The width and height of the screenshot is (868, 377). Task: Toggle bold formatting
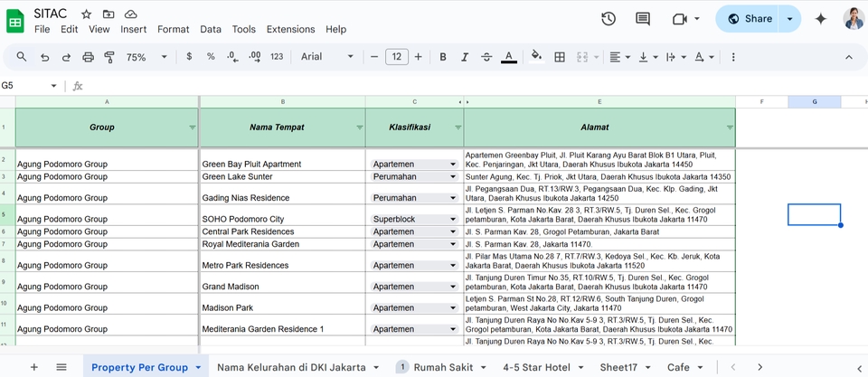443,56
